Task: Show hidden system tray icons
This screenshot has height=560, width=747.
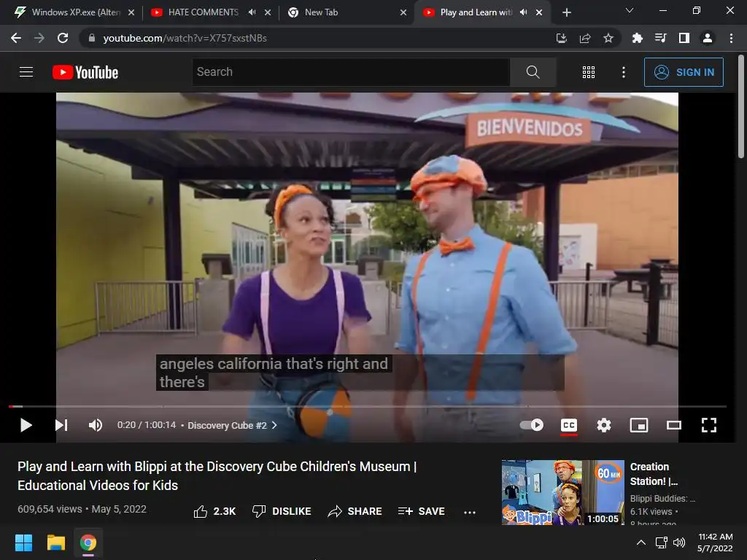Action: [x=641, y=542]
